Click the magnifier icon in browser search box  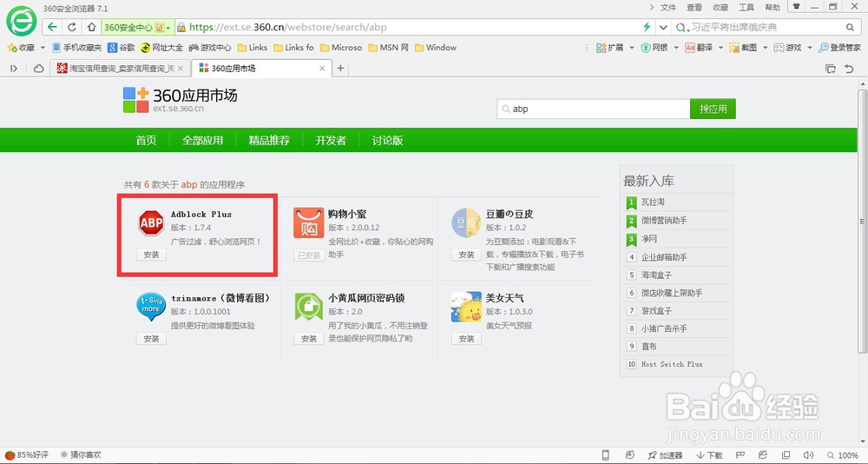pos(851,27)
